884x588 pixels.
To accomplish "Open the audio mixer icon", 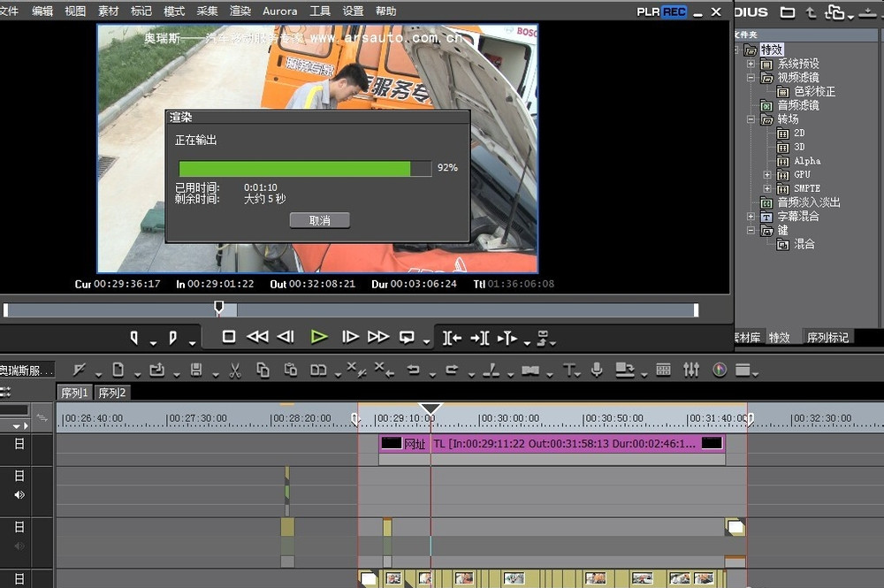I will click(691, 370).
